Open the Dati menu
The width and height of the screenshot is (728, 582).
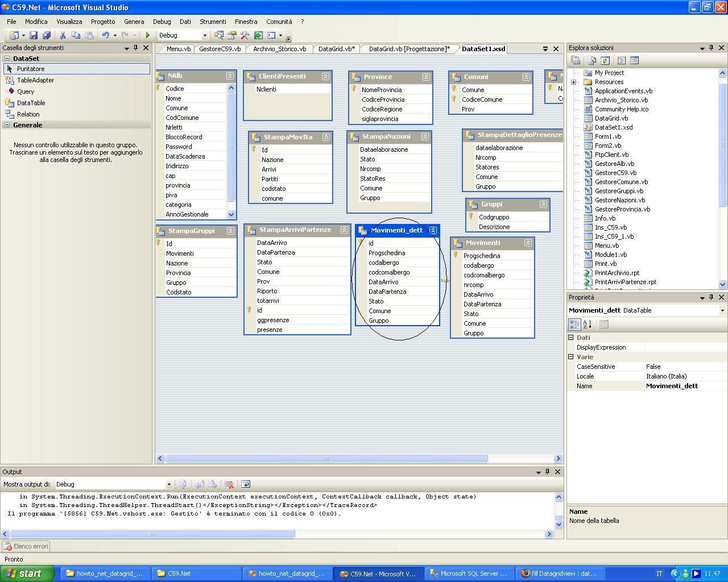pos(185,22)
